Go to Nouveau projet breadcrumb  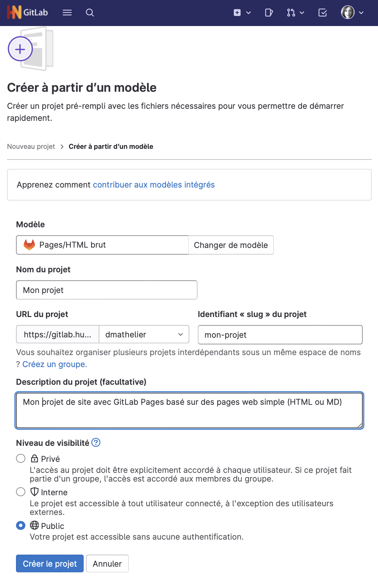click(31, 146)
